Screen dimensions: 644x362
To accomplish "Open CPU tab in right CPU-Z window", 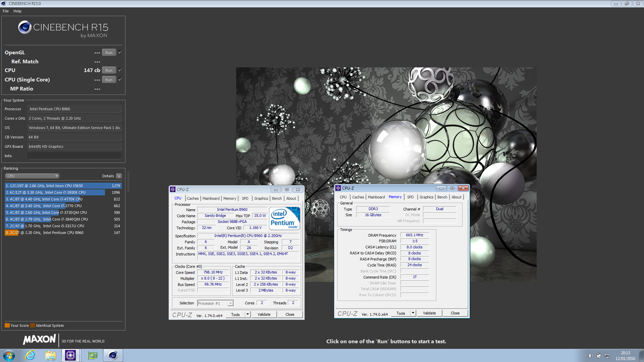I will (x=343, y=197).
